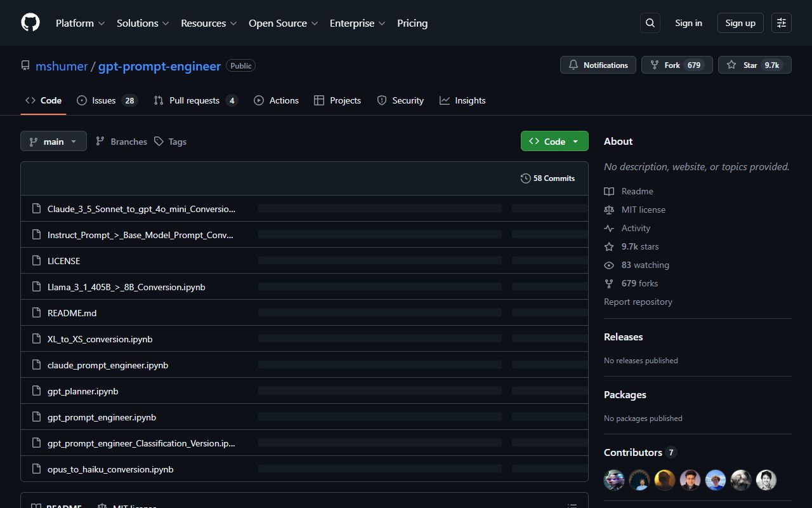Image resolution: width=812 pixels, height=508 pixels.
Task: Open the search magnifier icon
Action: [x=650, y=23]
